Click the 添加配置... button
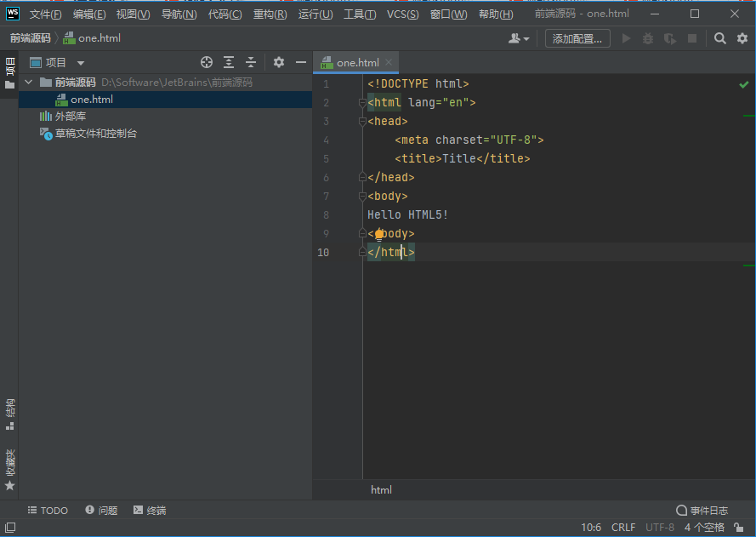 pos(577,38)
